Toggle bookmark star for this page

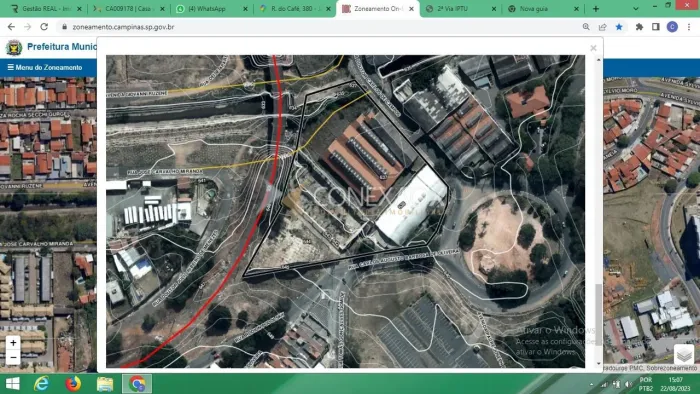(619, 27)
